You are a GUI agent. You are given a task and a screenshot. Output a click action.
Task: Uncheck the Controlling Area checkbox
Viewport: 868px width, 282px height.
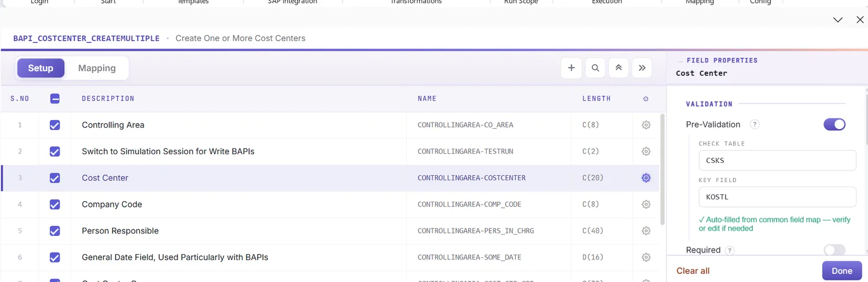pos(55,125)
